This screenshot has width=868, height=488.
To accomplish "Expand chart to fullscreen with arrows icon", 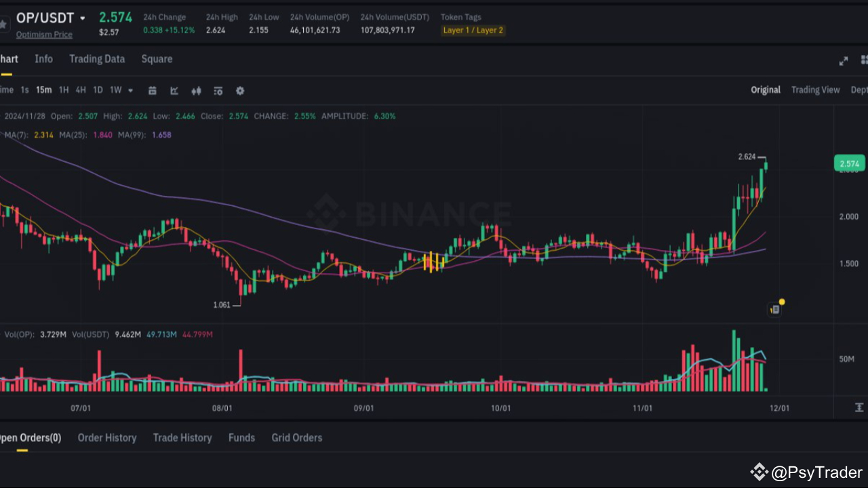I will (x=844, y=61).
